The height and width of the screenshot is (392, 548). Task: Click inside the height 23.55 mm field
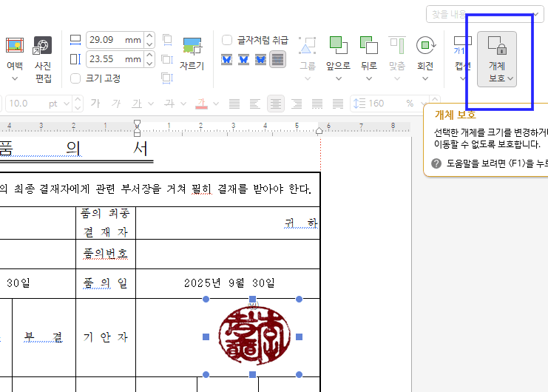(x=115, y=59)
